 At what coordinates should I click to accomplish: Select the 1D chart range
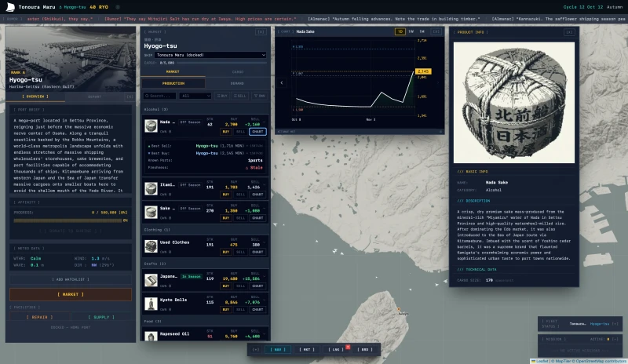400,31
